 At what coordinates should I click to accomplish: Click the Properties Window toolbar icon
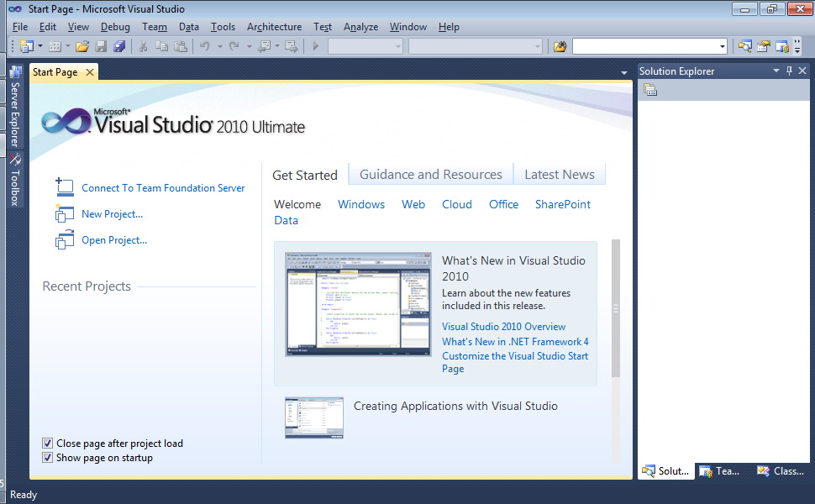pos(764,46)
